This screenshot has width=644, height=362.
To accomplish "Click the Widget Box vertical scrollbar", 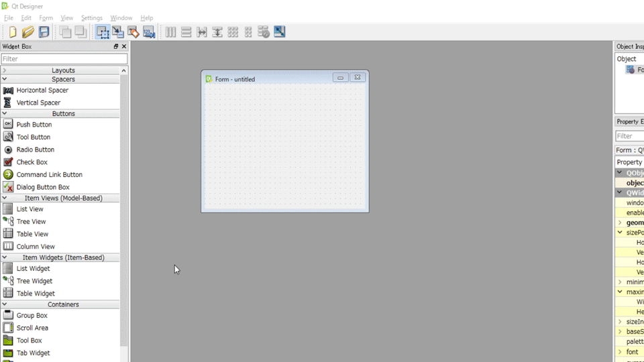I will click(x=123, y=201).
